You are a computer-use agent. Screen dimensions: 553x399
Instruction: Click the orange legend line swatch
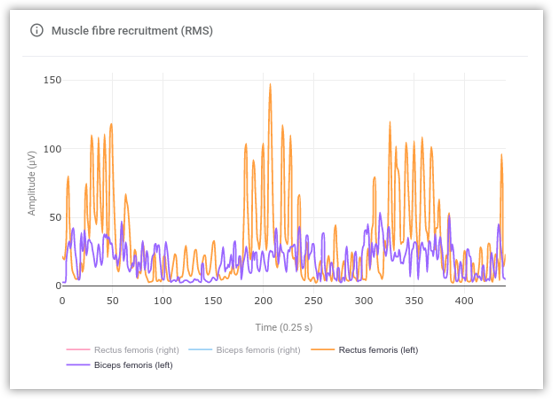click(323, 350)
